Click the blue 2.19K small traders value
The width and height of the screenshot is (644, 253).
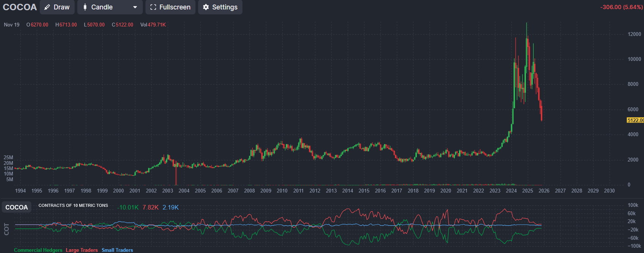[x=170, y=207]
